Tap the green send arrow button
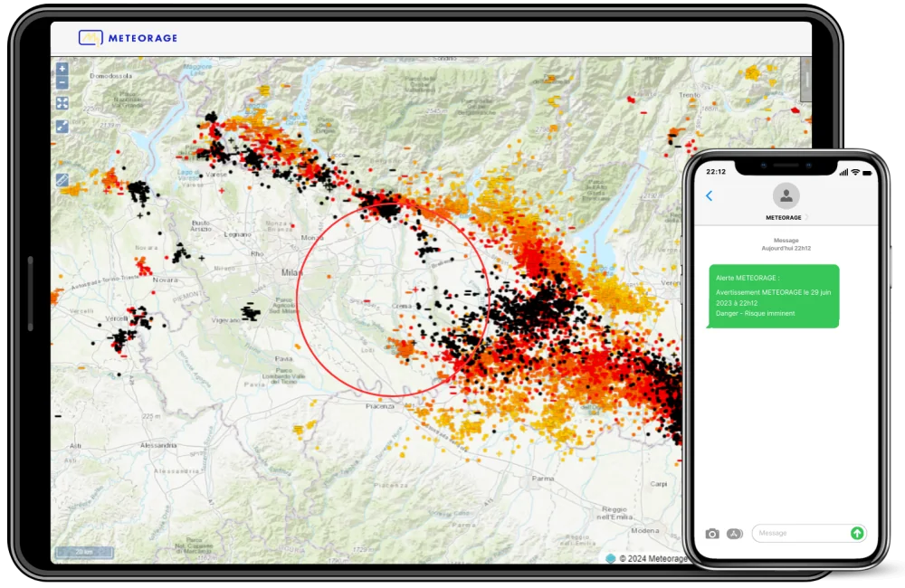 [x=856, y=534]
